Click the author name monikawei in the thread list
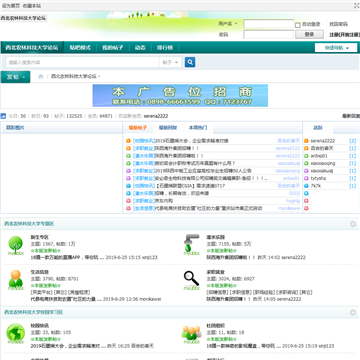360x360 pixels. tap(289, 208)
